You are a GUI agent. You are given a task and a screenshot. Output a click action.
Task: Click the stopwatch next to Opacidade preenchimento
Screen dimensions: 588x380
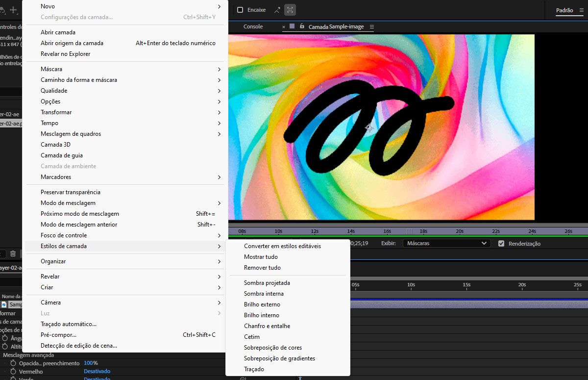(13, 363)
